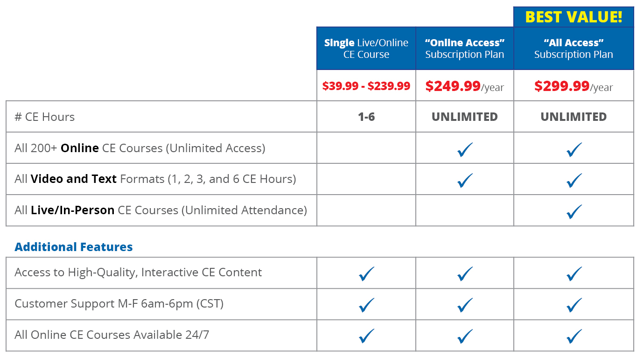The image size is (644, 364).
Task: Select the Single Live/Online CE Course header
Action: pyautogui.click(x=366, y=49)
